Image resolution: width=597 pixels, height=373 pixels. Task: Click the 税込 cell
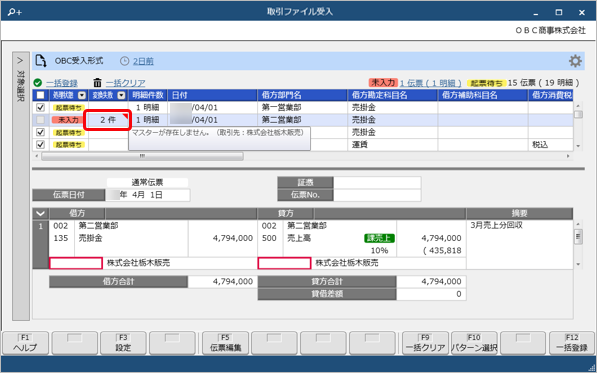(551, 145)
